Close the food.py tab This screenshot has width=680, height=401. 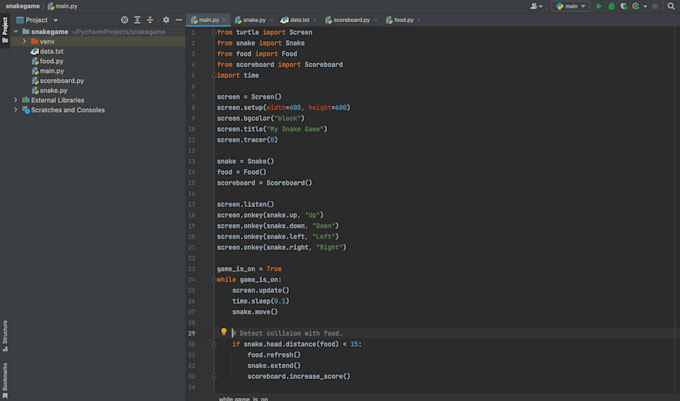[419, 20]
